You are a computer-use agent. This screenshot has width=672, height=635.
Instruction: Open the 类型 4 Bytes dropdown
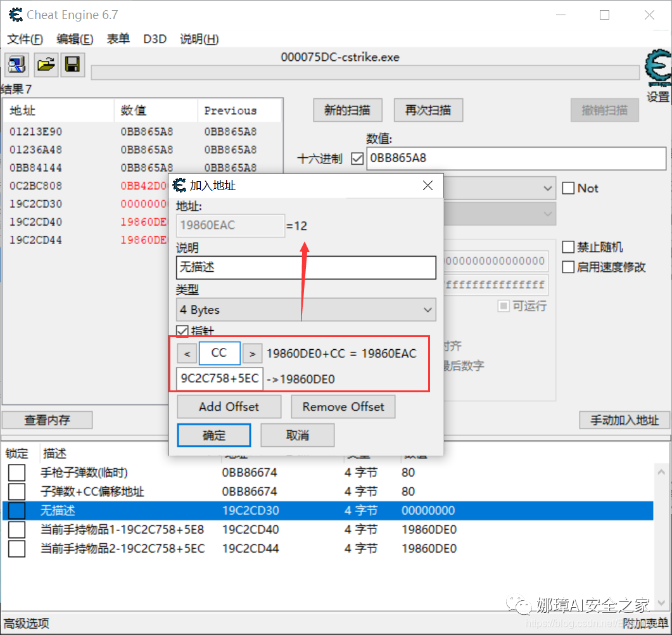click(x=306, y=309)
